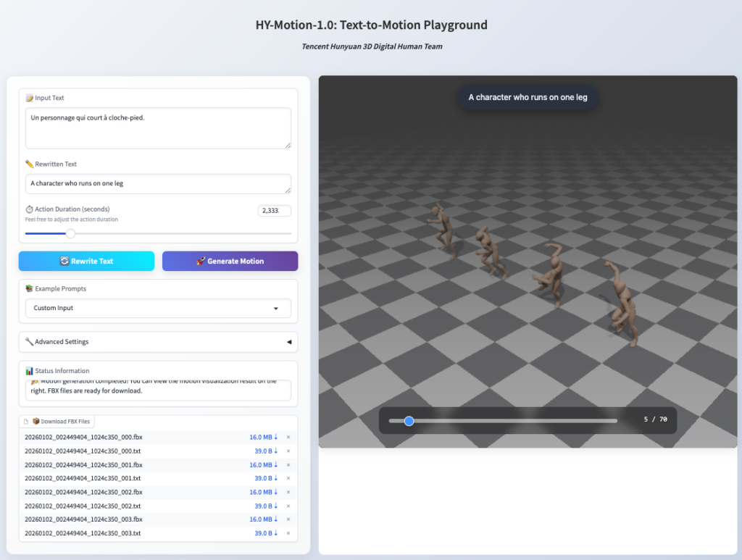Remove the 1024c350_002.txt file entry
The image size is (742, 560).
(288, 506)
